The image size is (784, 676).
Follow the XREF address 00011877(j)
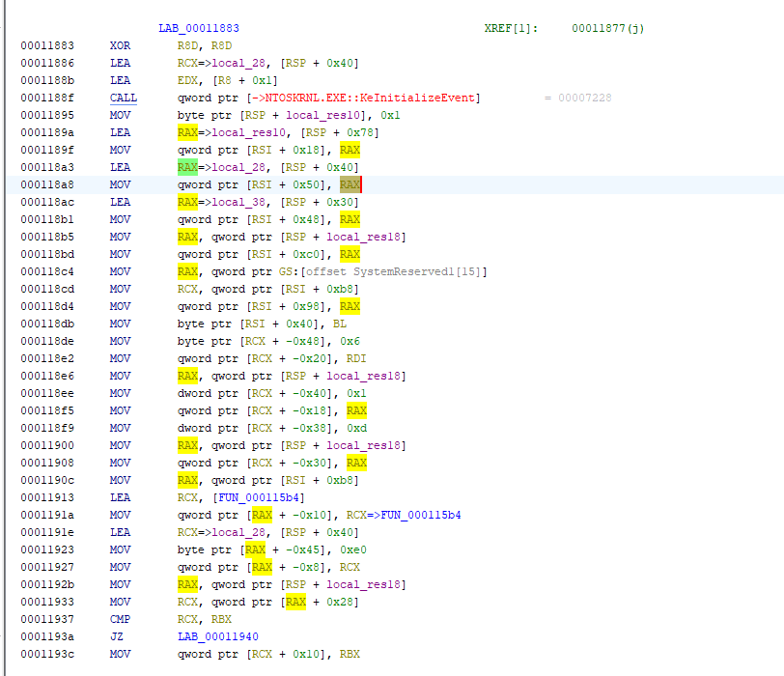pyautogui.click(x=607, y=28)
